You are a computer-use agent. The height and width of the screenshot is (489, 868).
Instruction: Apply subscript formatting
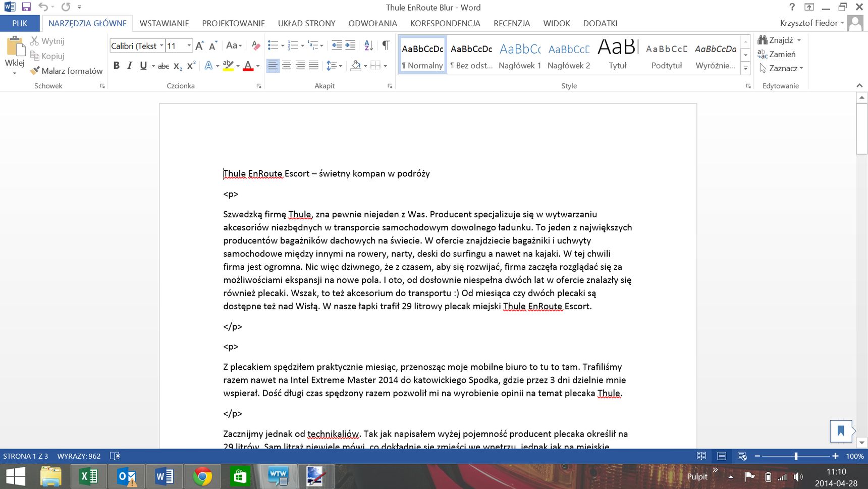click(x=178, y=66)
